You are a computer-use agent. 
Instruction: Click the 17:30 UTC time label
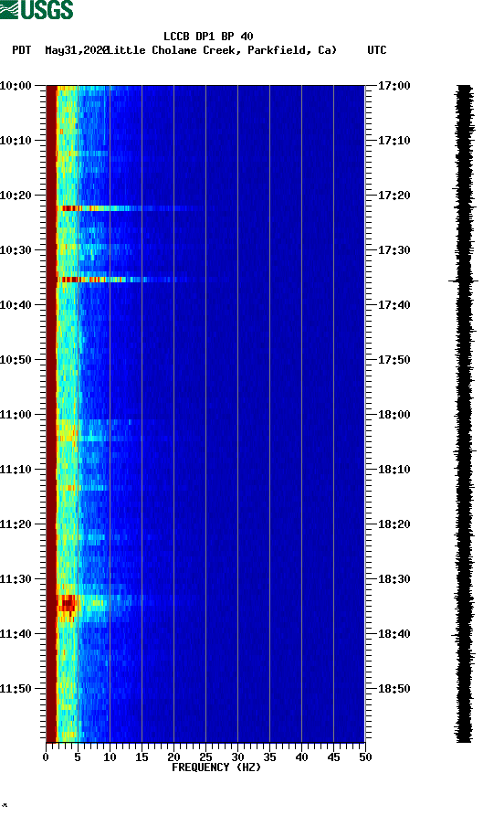394,250
